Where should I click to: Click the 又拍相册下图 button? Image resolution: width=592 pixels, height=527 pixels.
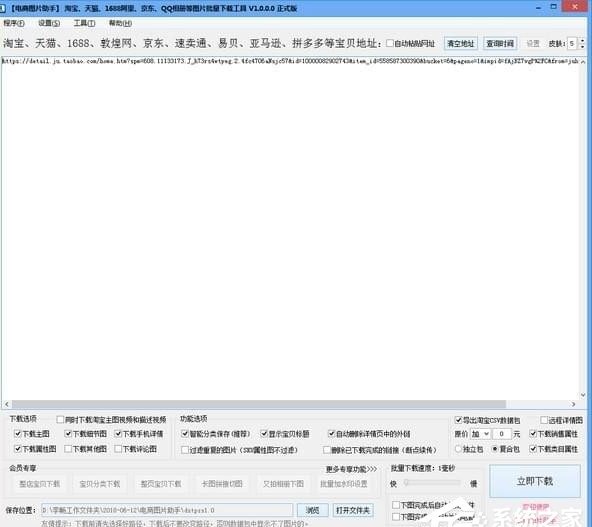coord(283,484)
